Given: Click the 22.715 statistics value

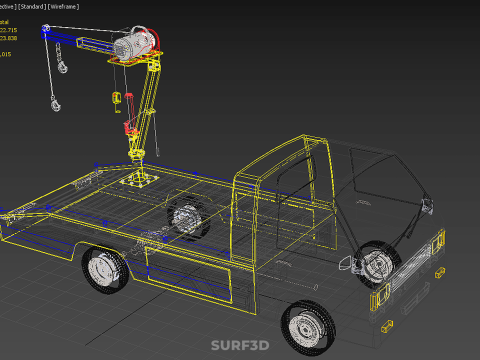Looking at the screenshot, I should pos(8,30).
